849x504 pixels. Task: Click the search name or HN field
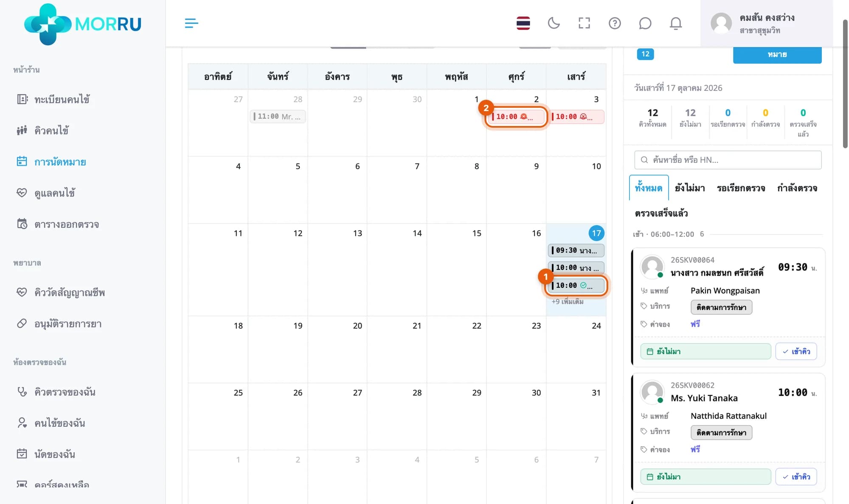pyautogui.click(x=728, y=160)
